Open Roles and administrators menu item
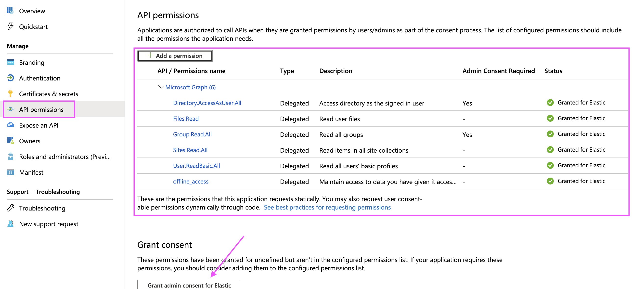Image resolution: width=644 pixels, height=289 pixels. (x=64, y=157)
